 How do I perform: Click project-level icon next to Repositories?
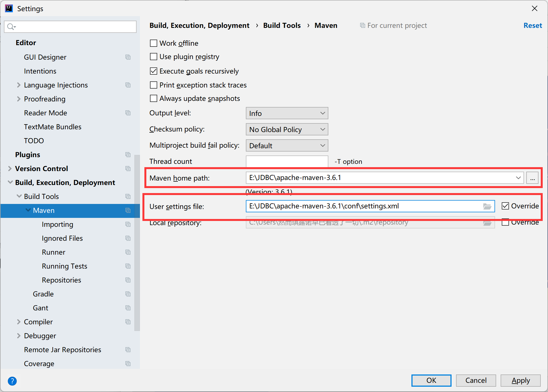click(x=128, y=280)
